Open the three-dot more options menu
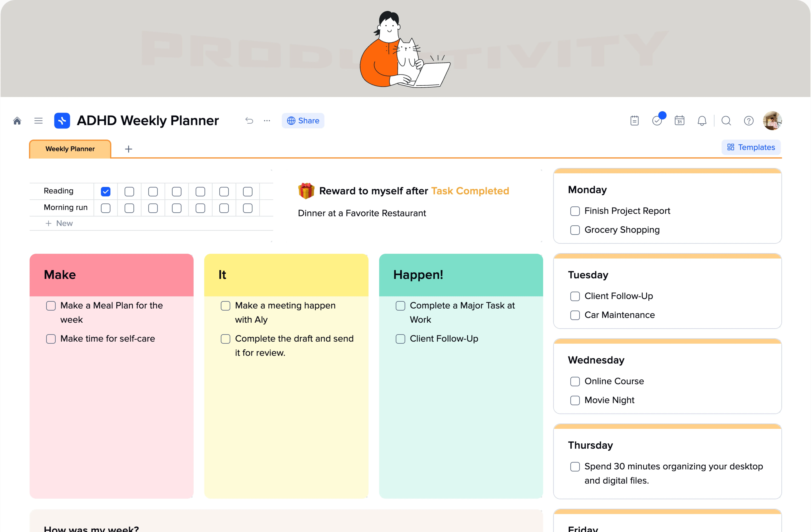The width and height of the screenshot is (811, 532). 267,121
